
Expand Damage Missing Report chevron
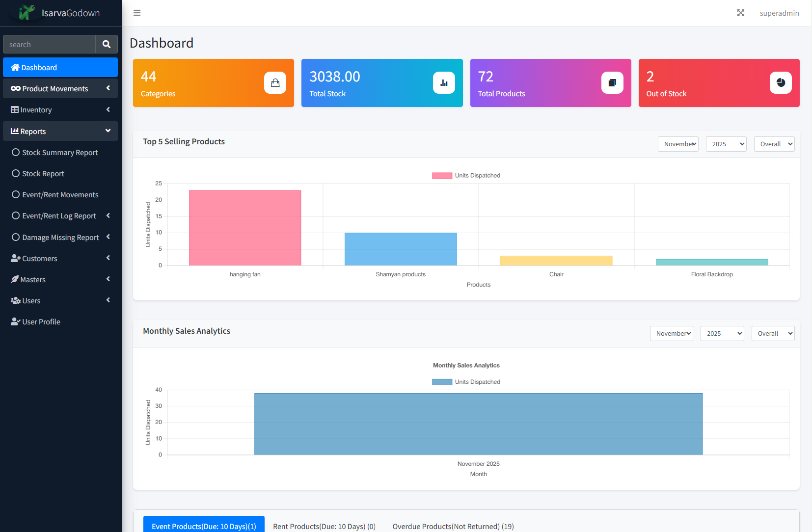(108, 237)
